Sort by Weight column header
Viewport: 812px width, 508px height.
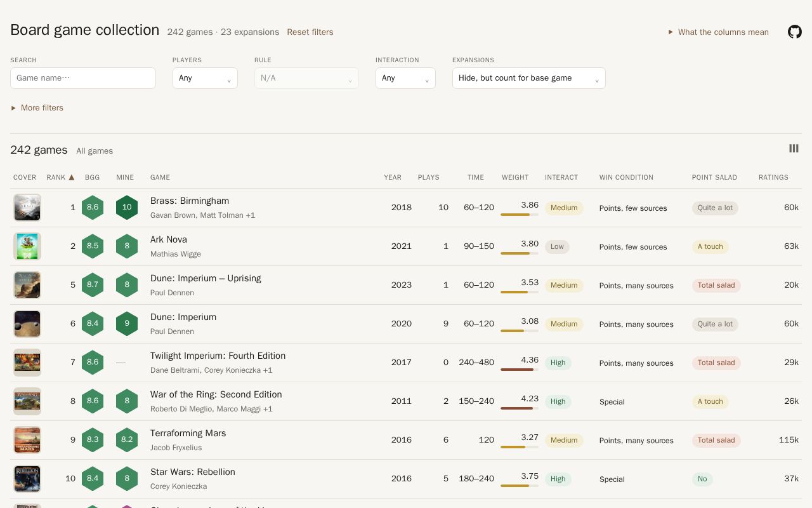515,177
